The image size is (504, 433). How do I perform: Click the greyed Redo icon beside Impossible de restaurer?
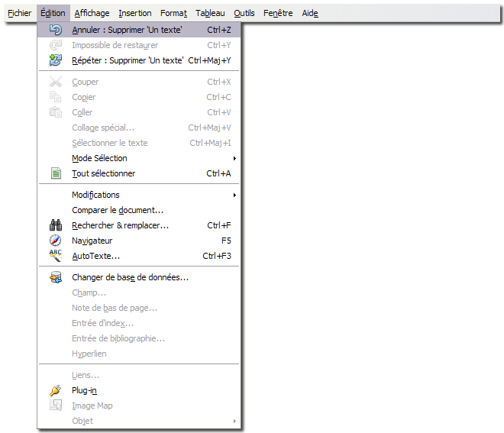56,45
